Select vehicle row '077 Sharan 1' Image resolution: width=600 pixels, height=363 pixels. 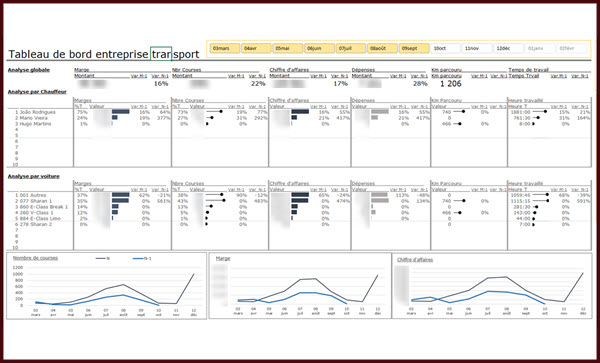coord(36,201)
